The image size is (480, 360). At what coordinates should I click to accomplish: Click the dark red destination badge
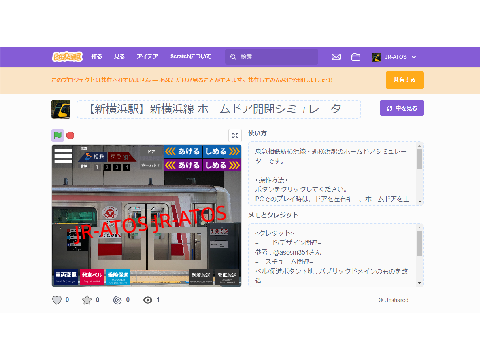pyautogui.click(x=121, y=156)
